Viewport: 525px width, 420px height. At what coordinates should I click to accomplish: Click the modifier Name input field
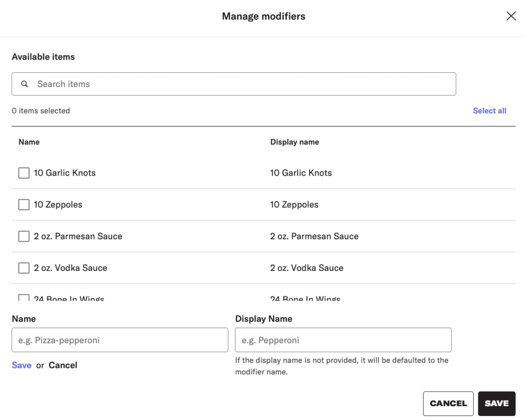point(119,340)
